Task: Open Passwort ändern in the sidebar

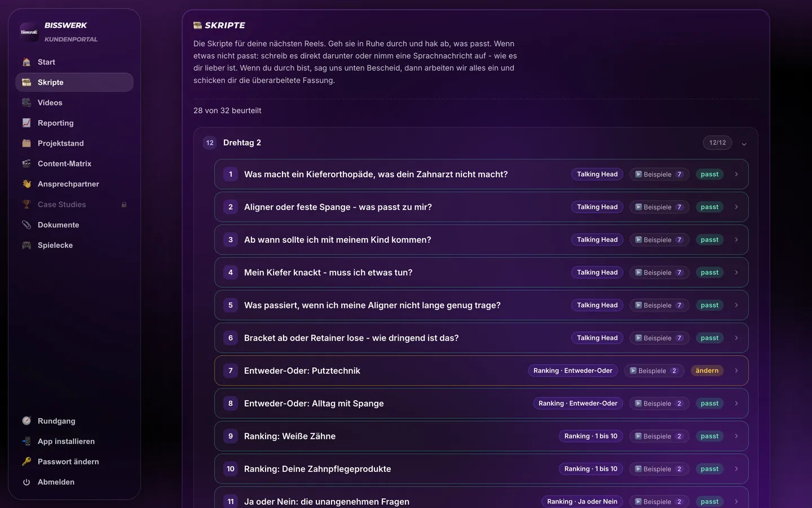Action: click(74, 462)
